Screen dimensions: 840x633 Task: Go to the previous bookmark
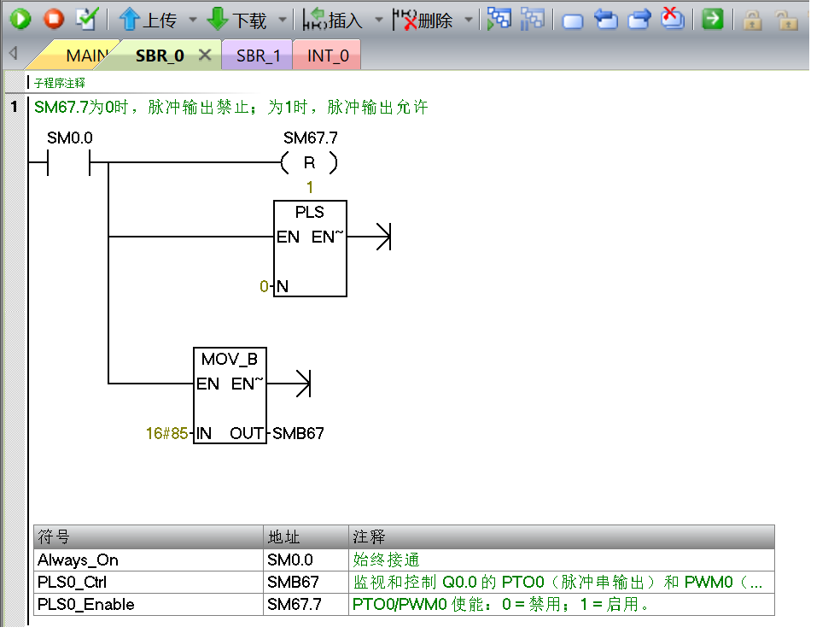pos(605,19)
